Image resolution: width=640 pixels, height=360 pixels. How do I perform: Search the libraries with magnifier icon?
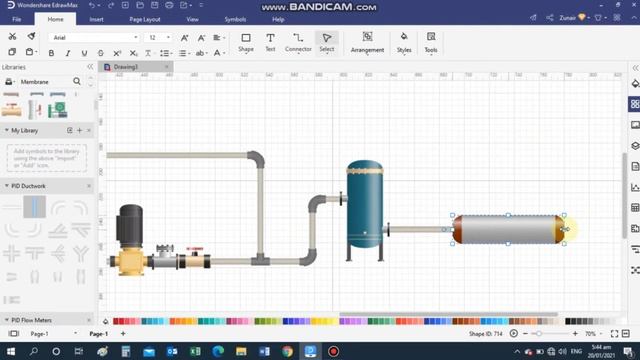[x=77, y=81]
